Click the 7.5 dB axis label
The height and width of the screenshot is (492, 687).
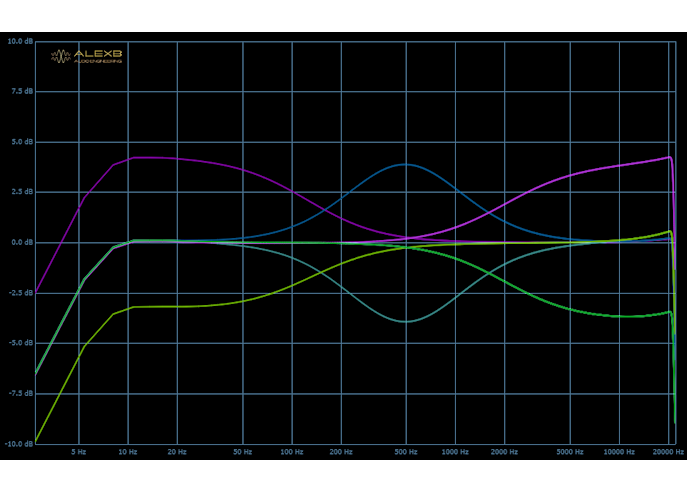[22, 91]
